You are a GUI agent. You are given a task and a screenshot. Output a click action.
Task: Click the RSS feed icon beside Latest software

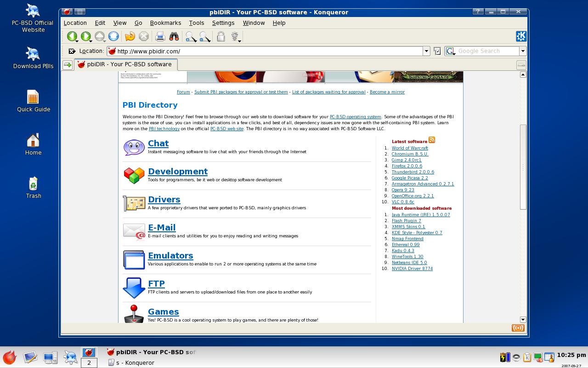pyautogui.click(x=432, y=140)
